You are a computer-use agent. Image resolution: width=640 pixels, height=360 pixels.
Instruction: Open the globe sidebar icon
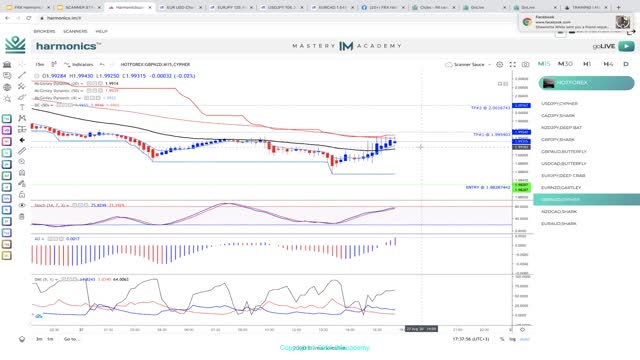coord(7,87)
